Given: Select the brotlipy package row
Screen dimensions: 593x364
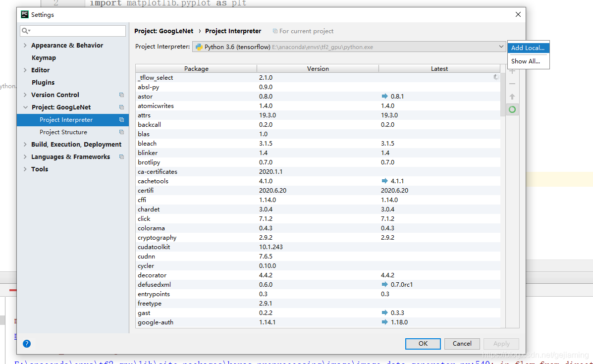Looking at the screenshot, I should click(x=318, y=162).
